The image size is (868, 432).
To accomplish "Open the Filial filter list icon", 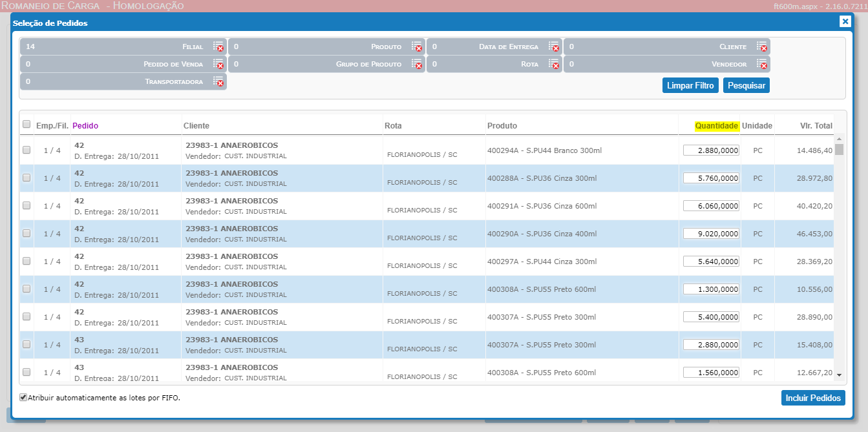I will pos(218,46).
